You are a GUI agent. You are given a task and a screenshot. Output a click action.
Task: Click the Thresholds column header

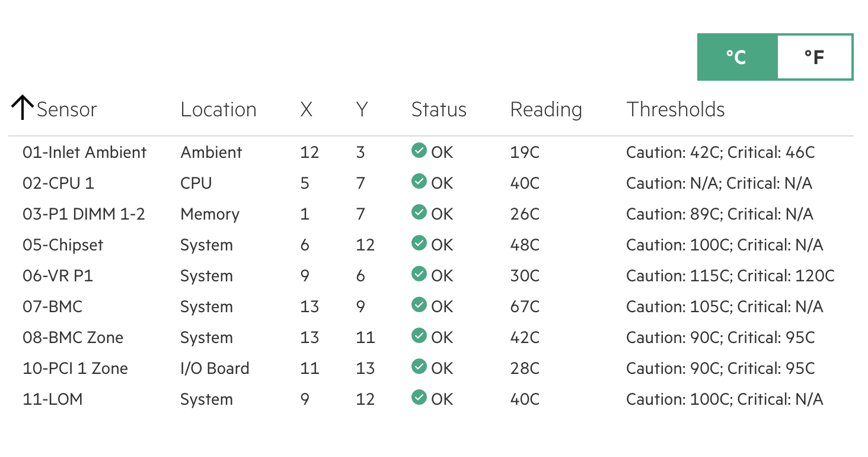pyautogui.click(x=676, y=109)
